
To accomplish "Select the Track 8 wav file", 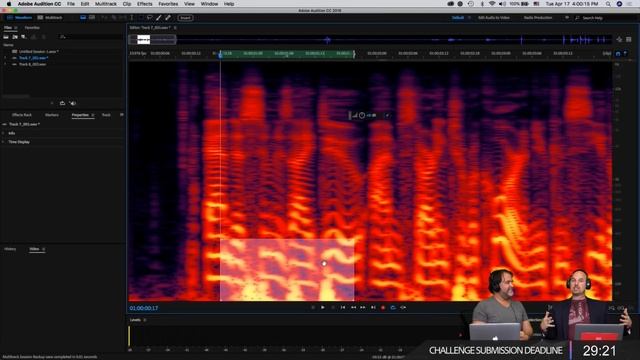I will [32, 64].
